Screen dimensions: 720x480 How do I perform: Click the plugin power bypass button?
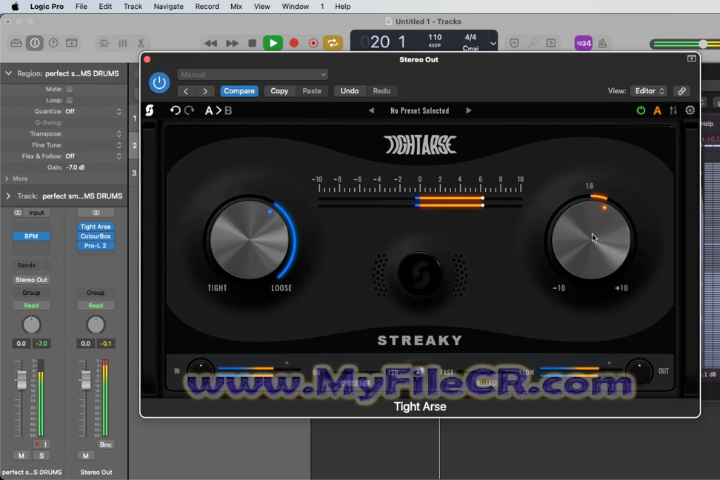(x=158, y=83)
